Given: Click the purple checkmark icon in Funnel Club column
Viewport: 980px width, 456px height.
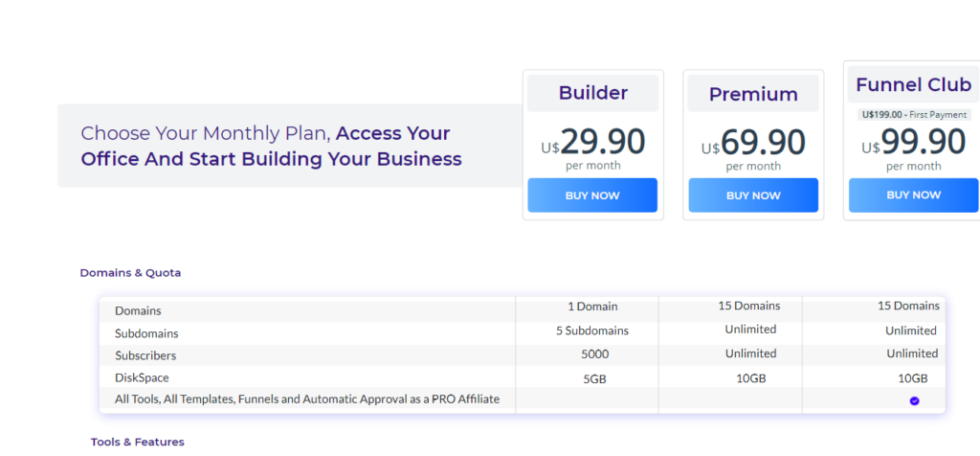Looking at the screenshot, I should [x=914, y=400].
